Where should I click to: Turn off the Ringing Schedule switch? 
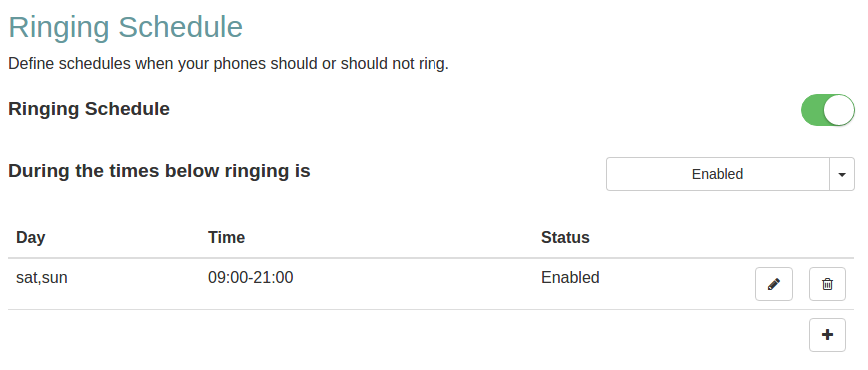[828, 110]
